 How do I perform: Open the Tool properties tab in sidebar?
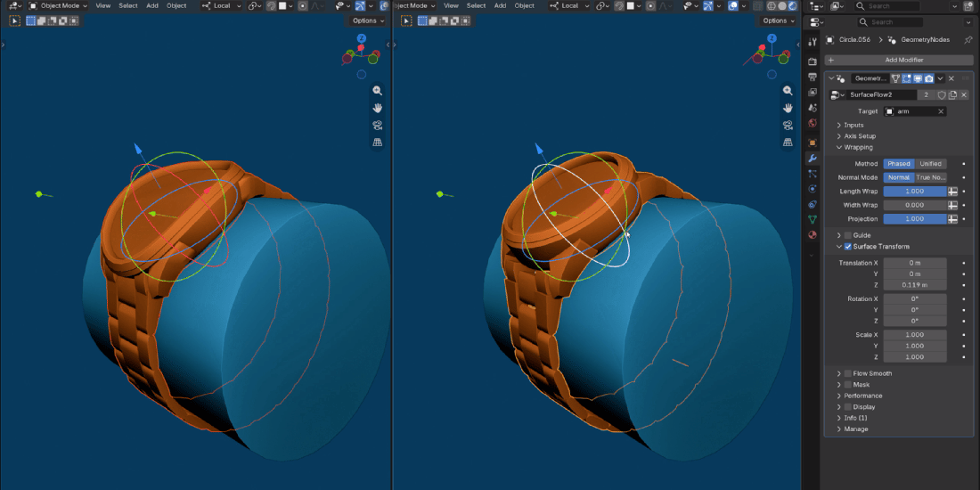point(813,42)
